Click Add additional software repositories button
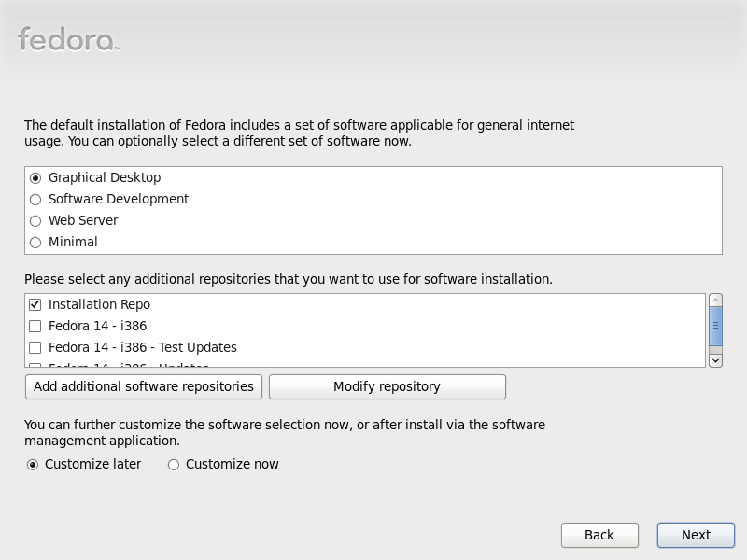This screenshot has width=747, height=560. tap(144, 386)
